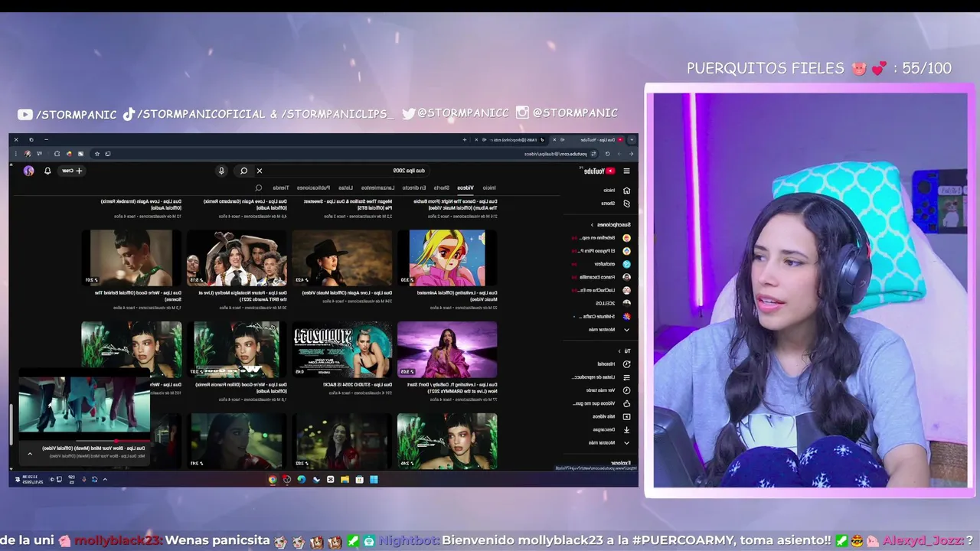This screenshot has width=980, height=551.
Task: Click the channel search magnifier beside Tienda
Action: (x=259, y=187)
